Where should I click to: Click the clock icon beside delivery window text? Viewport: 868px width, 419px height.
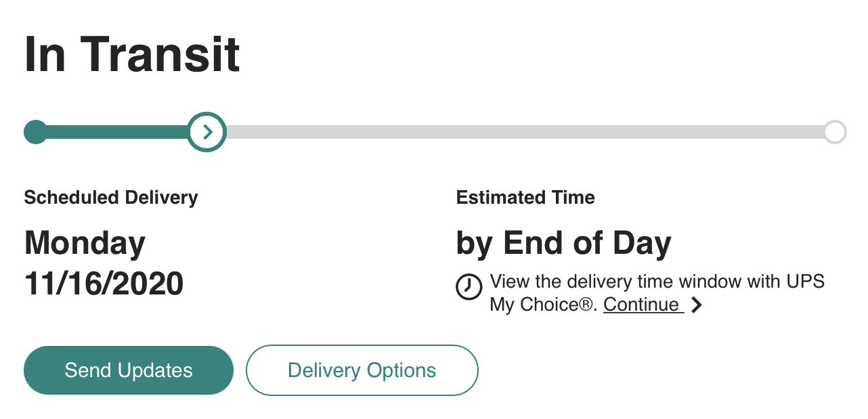469,286
